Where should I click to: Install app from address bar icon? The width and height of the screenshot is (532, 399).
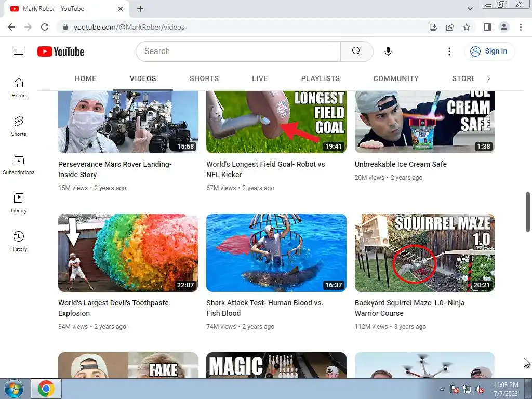coord(433,27)
